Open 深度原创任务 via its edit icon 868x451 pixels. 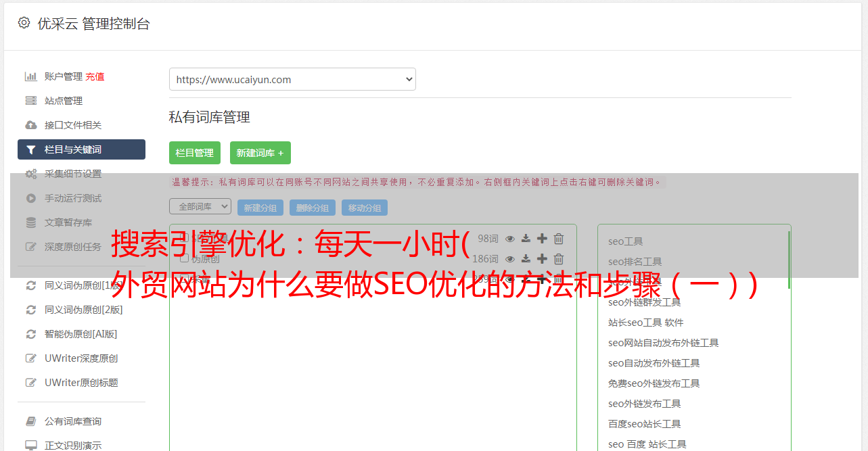[31, 247]
